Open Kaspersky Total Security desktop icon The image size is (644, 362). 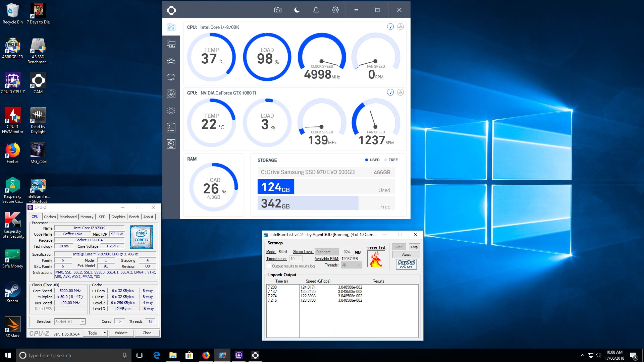point(13,225)
